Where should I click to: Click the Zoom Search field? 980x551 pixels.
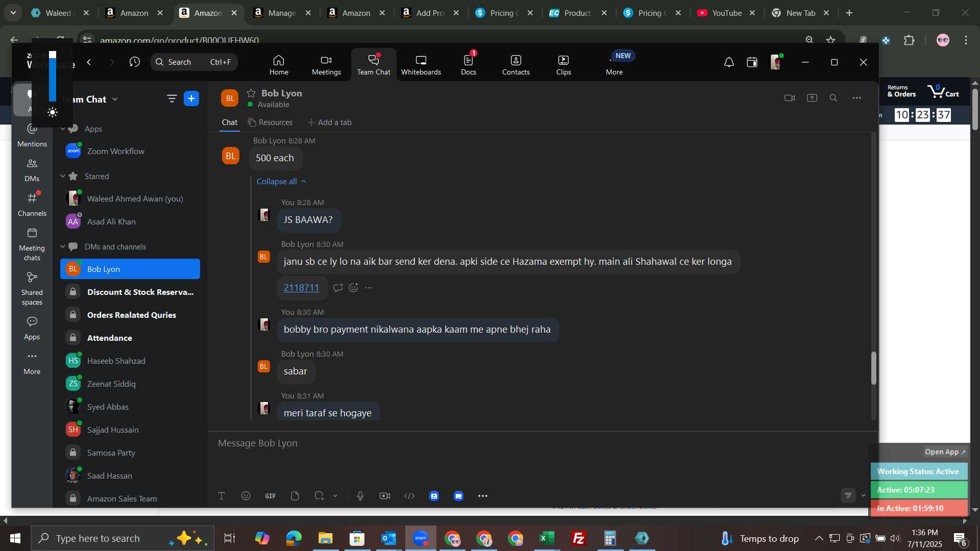[194, 62]
